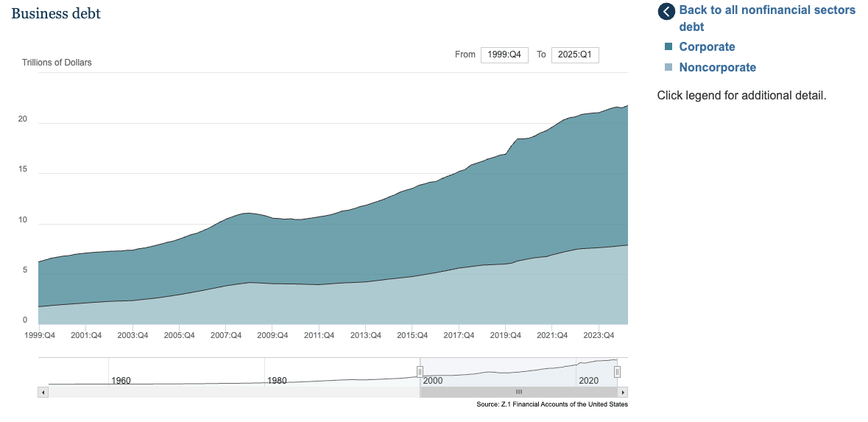Show detail for the Noncorporate legend entry
Screen dimensions: 868x422
(x=717, y=68)
